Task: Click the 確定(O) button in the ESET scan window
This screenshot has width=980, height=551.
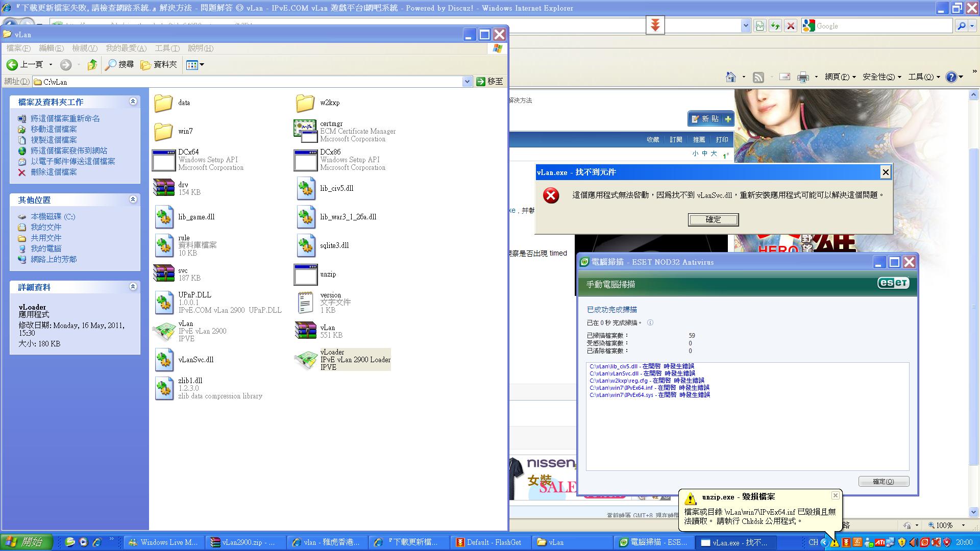Action: [883, 482]
